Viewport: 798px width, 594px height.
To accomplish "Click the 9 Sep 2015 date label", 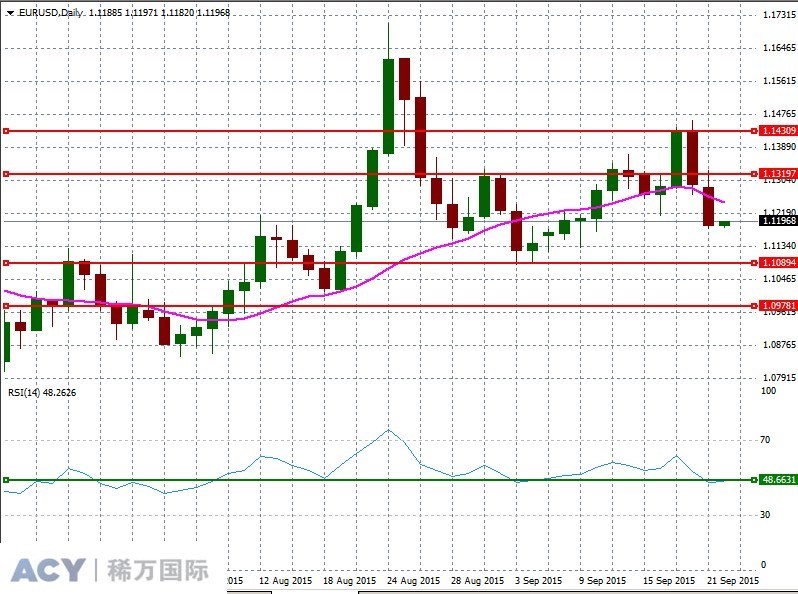I will click(603, 581).
